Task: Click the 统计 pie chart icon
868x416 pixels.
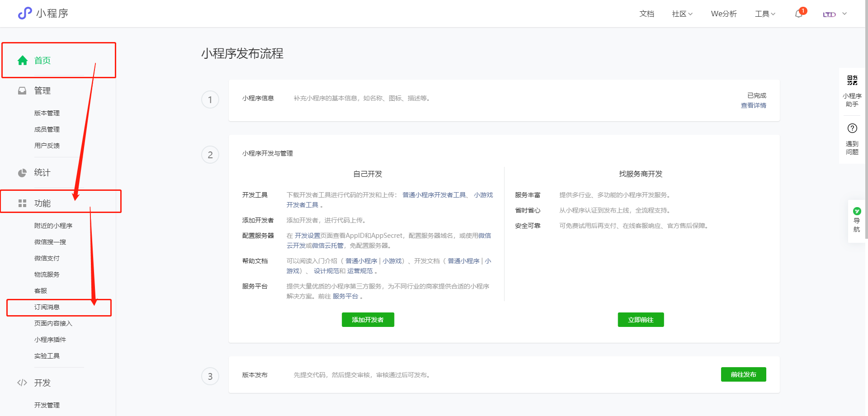Action: (x=22, y=173)
